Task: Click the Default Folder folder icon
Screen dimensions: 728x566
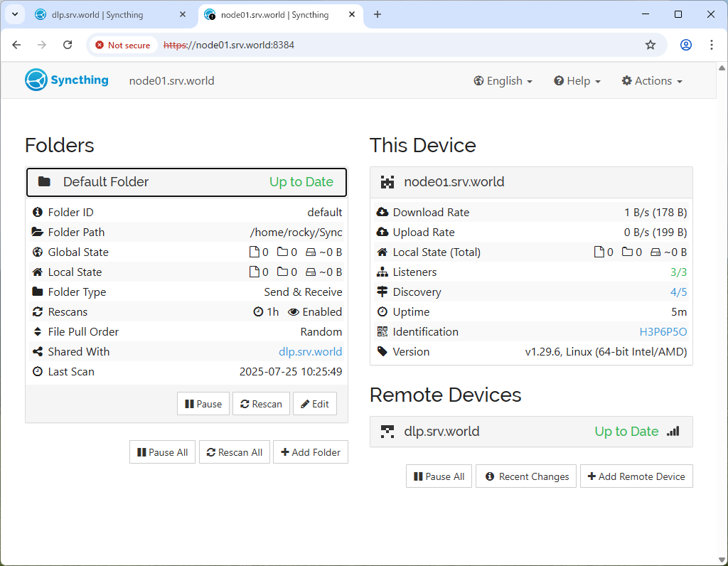Action: (44, 181)
